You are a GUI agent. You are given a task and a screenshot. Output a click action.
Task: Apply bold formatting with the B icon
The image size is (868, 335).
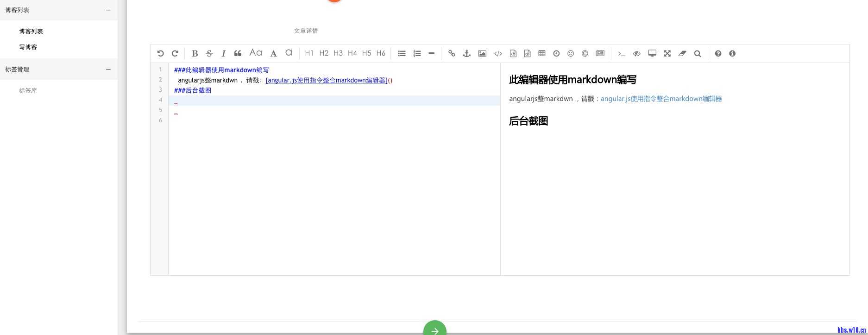click(195, 53)
